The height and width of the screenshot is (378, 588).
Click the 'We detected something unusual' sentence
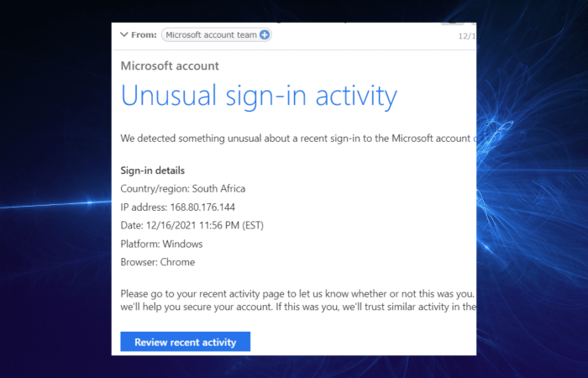coord(295,139)
